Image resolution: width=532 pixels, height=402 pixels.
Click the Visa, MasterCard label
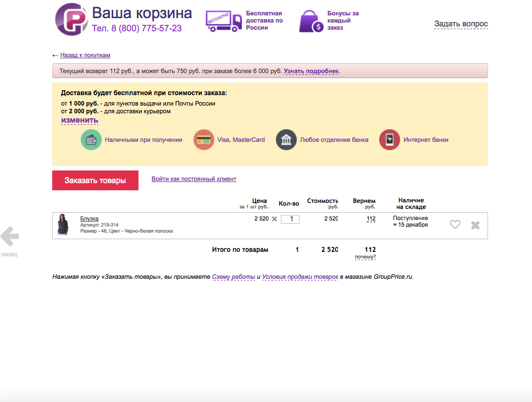tap(241, 140)
